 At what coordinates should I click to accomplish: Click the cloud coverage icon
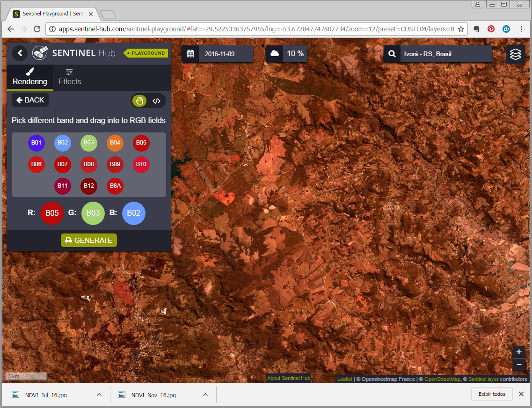coord(275,54)
